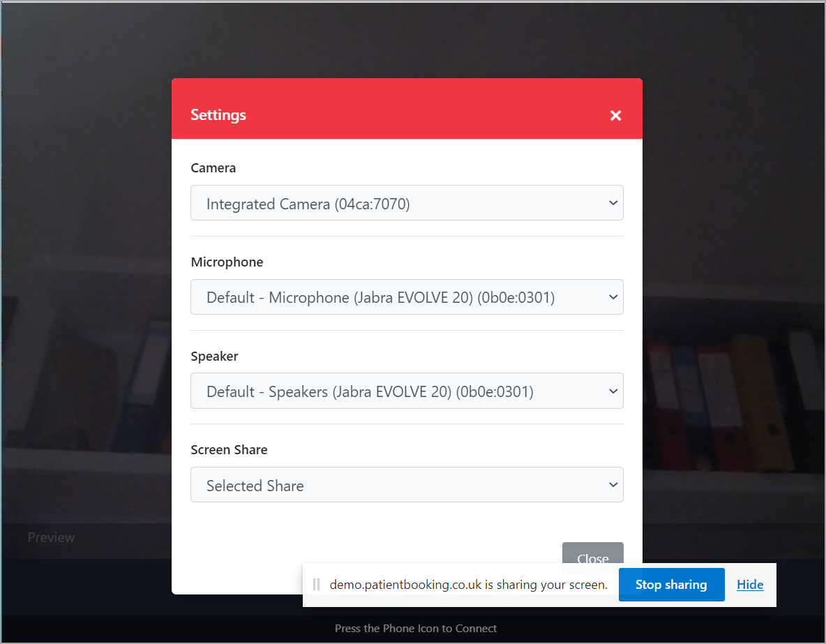Click the Settings title in red header
This screenshot has width=826, height=644.
point(218,115)
